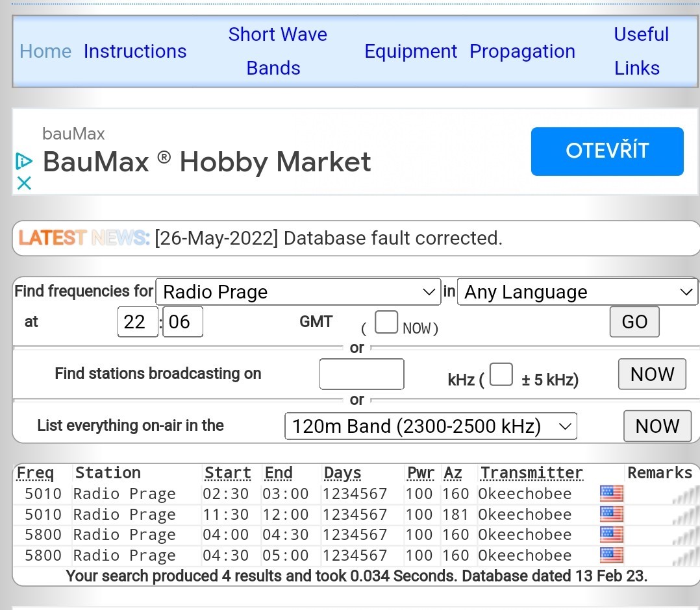Enable the GMT NOW checkbox

click(x=386, y=323)
